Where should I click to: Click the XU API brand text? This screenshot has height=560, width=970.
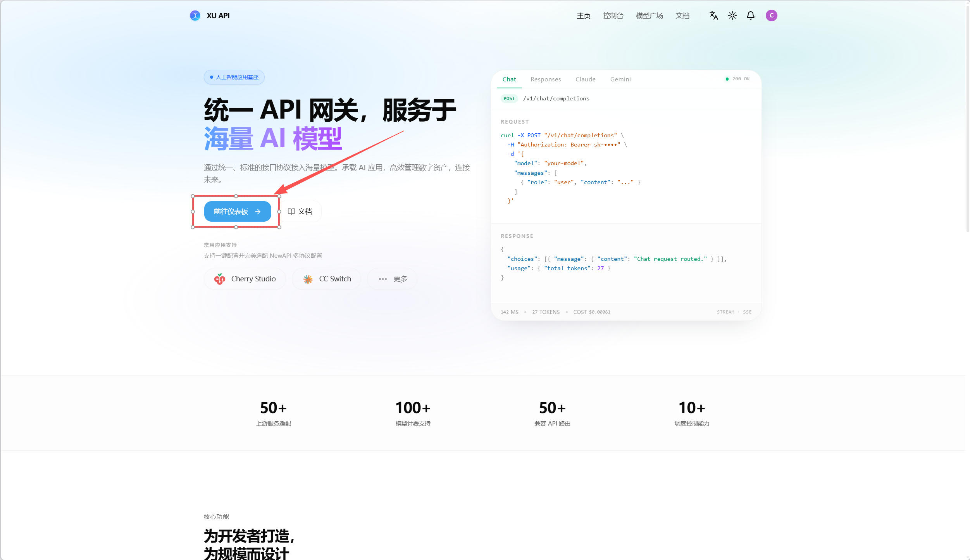tap(218, 16)
